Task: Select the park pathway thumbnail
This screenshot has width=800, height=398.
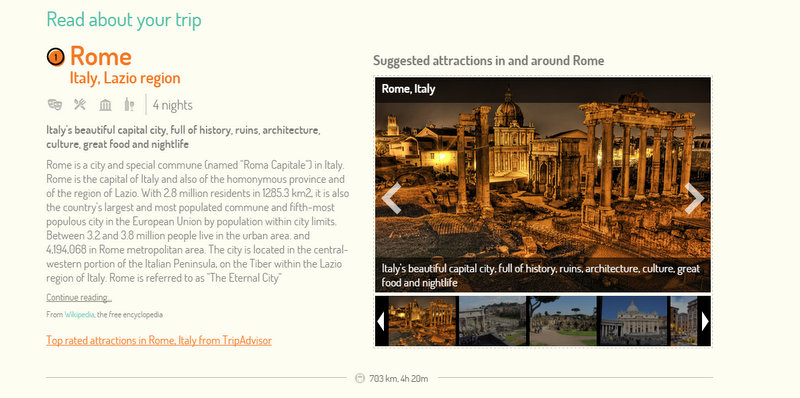Action: (563, 321)
